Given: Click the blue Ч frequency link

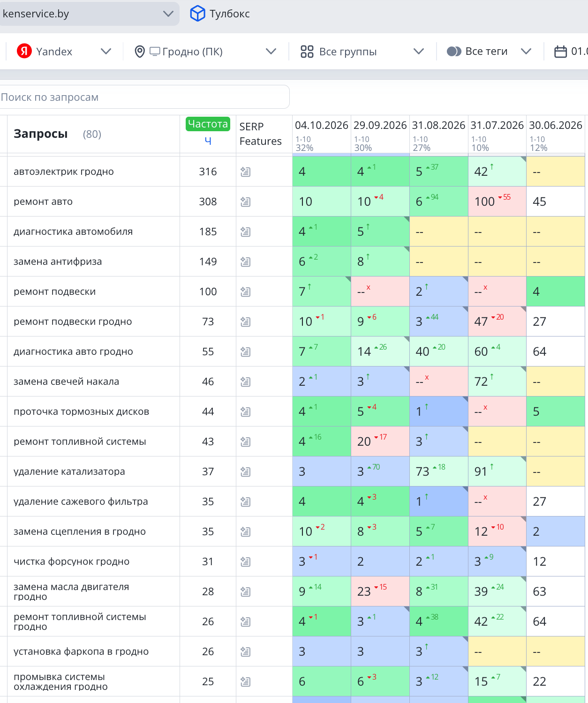Looking at the screenshot, I should coord(208,141).
